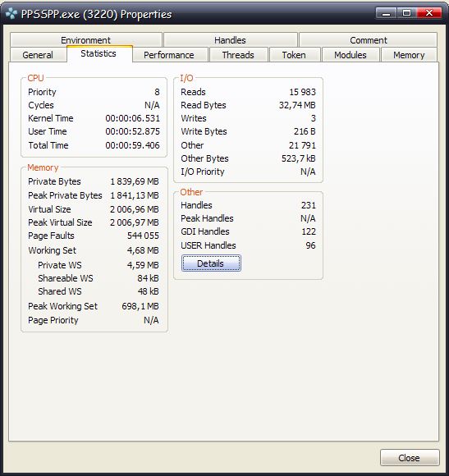The height and width of the screenshot is (476, 449).
Task: Click the User Time value 00:00:52.875
Action: pos(132,131)
